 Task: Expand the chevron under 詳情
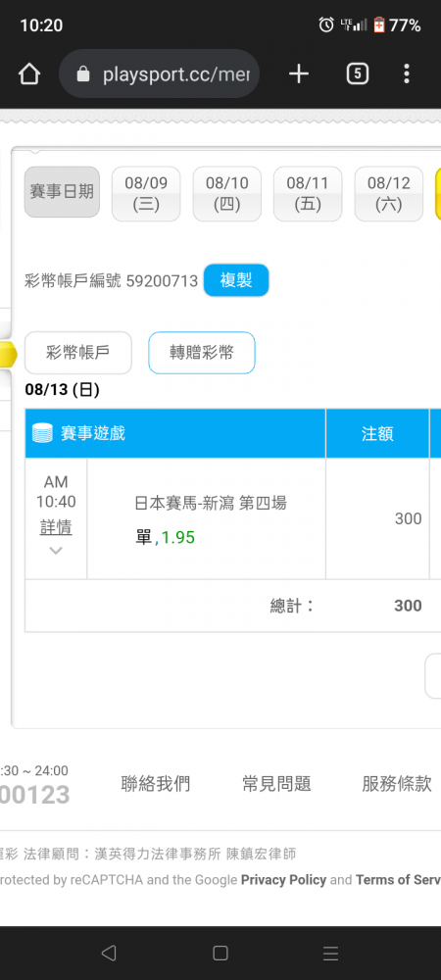56,551
